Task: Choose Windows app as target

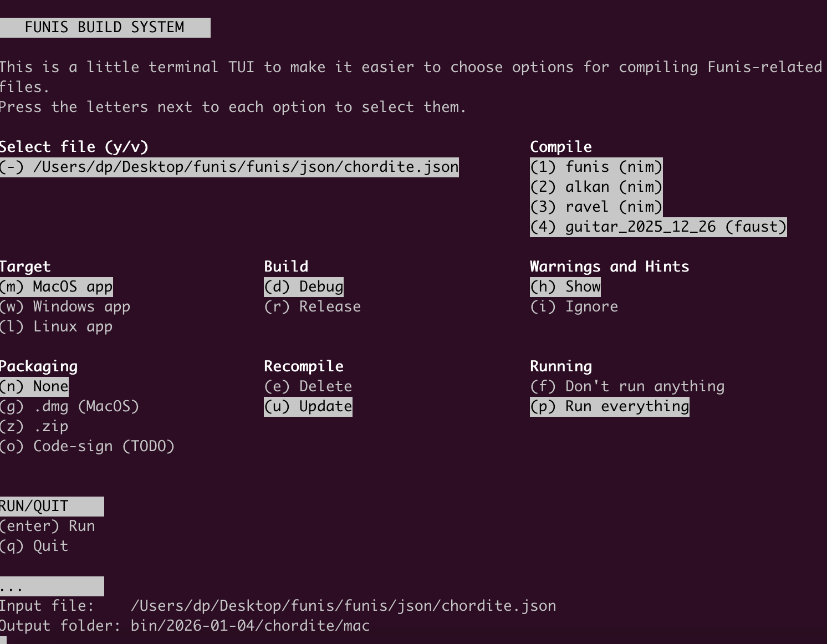Action: 65,306
